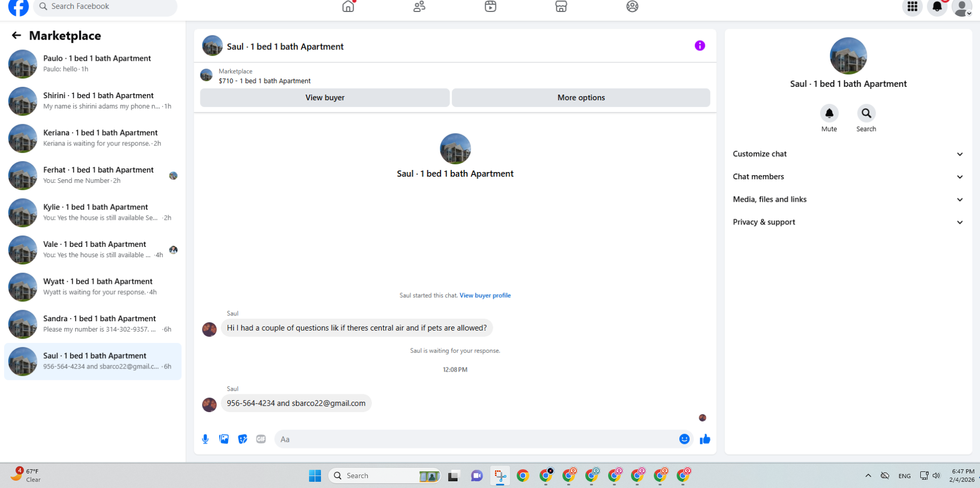Click the purple conversation info icon

[x=700, y=46]
